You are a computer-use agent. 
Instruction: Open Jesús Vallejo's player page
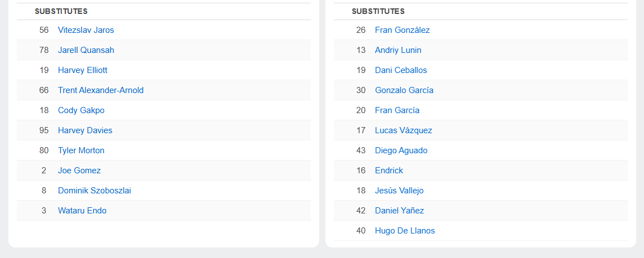[399, 191]
